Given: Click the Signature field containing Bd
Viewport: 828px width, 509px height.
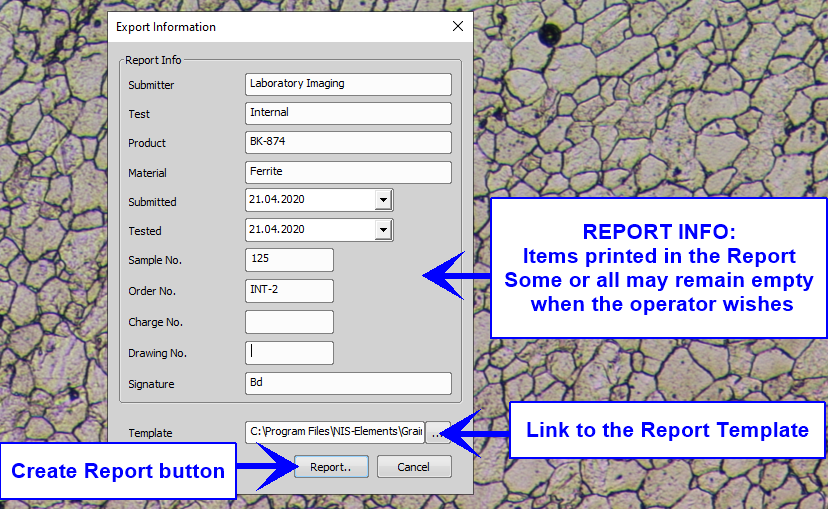Looking at the screenshot, I should pos(347,383).
